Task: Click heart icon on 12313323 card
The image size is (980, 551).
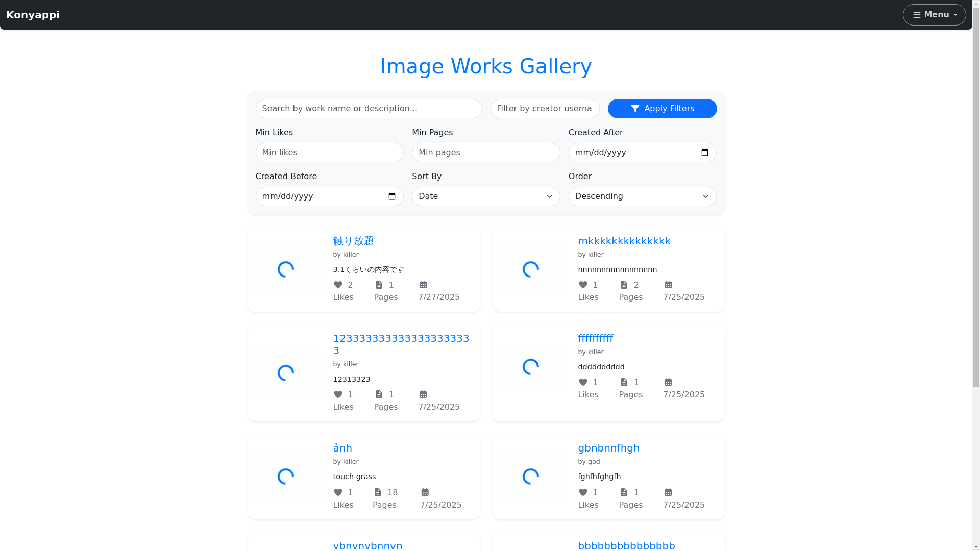Action: click(x=338, y=394)
